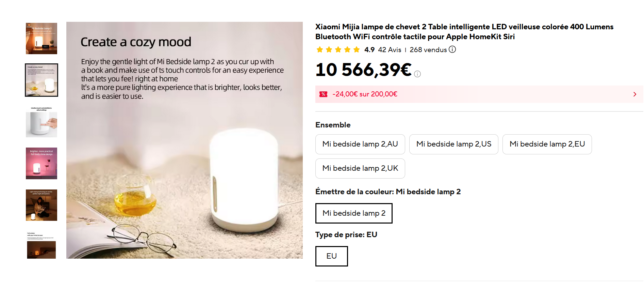Click the price info icon beside 10 566,39€

(417, 74)
